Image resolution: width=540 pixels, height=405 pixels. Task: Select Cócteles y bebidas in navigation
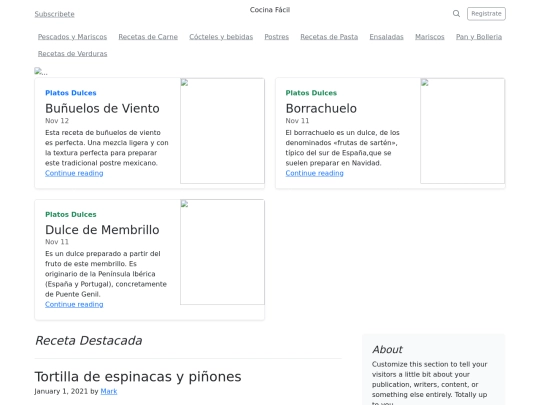coord(221,37)
